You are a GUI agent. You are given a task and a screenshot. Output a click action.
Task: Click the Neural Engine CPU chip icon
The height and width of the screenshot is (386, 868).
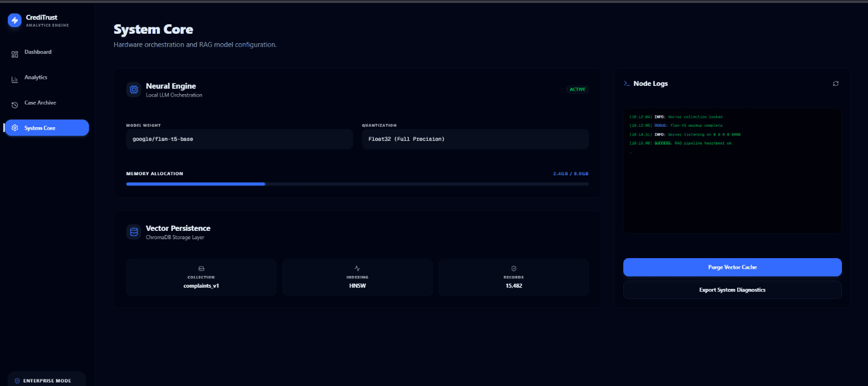tap(134, 89)
